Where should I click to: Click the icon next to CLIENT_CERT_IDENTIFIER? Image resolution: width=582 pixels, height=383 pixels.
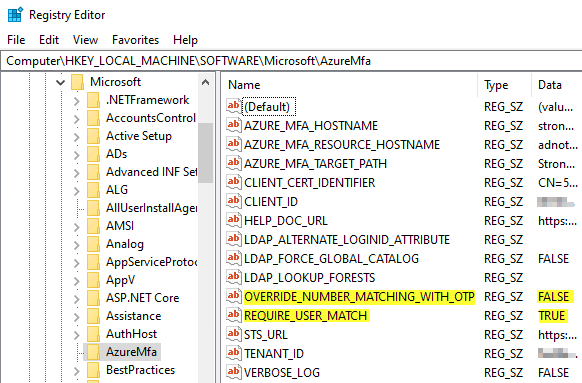coord(233,182)
